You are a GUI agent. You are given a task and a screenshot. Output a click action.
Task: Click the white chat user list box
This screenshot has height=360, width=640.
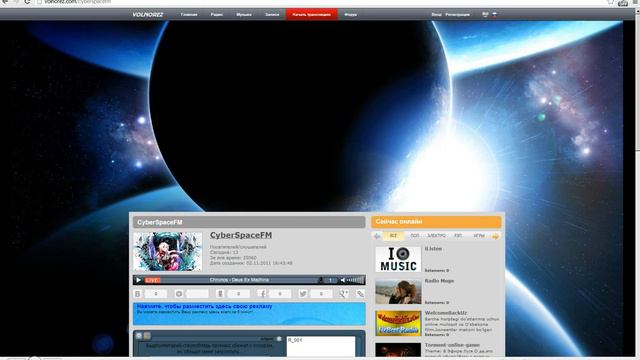coord(321,346)
